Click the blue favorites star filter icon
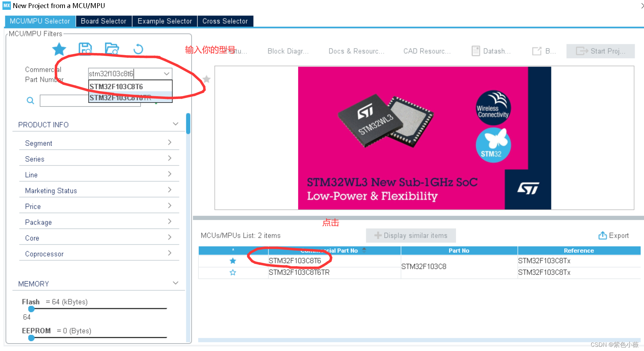 (x=59, y=49)
